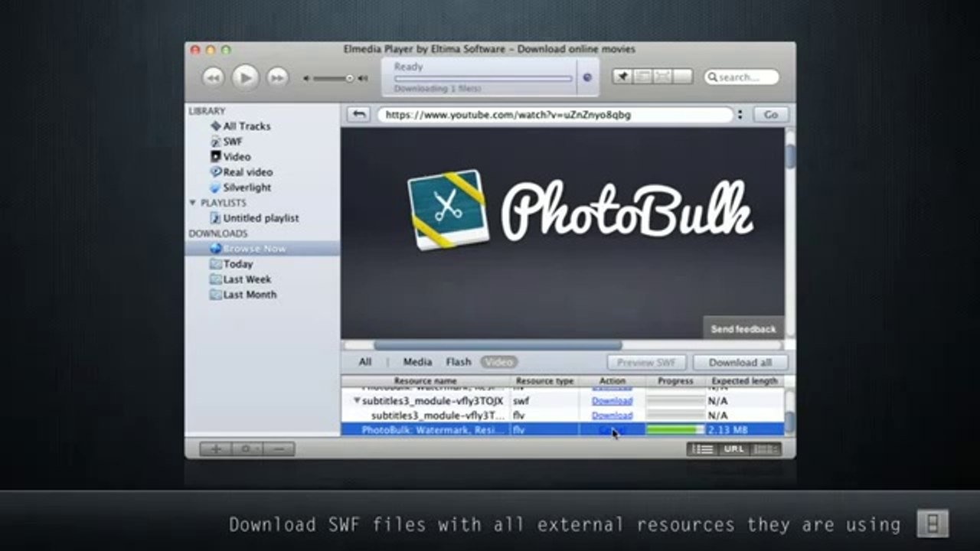Switch to the Video filter tab
This screenshot has width=980, height=551.
click(x=499, y=362)
